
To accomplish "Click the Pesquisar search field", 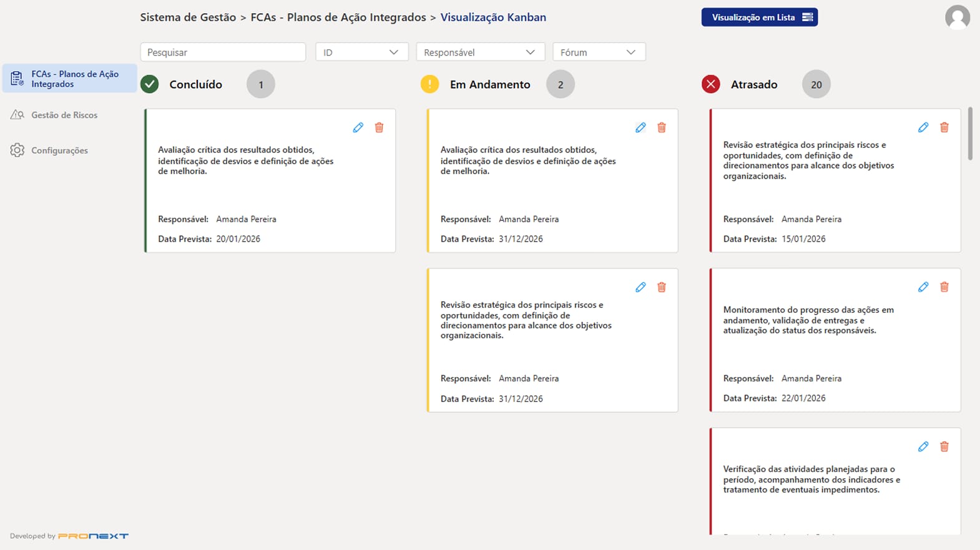I will click(x=223, y=52).
